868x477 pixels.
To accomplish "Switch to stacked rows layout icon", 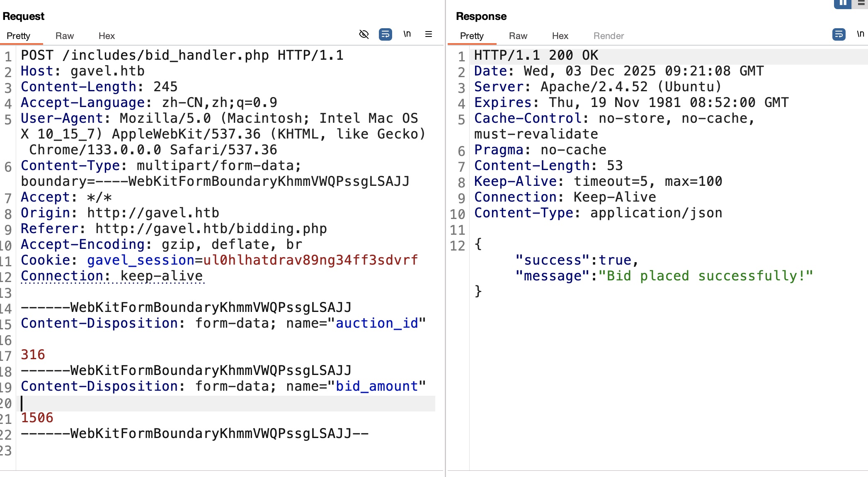I will (x=861, y=3).
